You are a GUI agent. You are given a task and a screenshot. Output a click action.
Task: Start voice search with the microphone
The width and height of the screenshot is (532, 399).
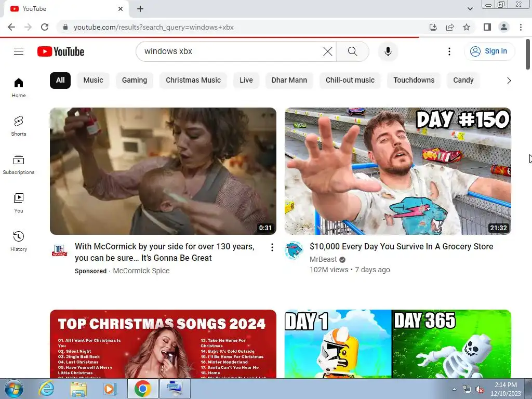click(x=388, y=51)
